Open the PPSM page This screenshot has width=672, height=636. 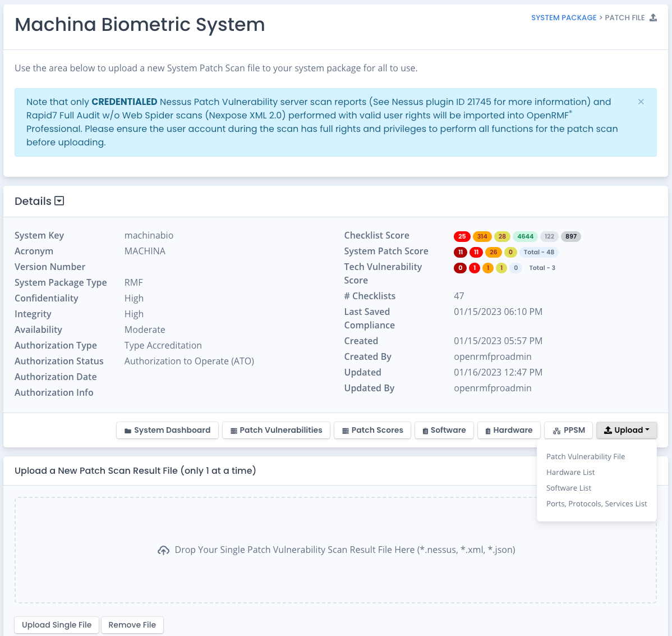pos(569,430)
